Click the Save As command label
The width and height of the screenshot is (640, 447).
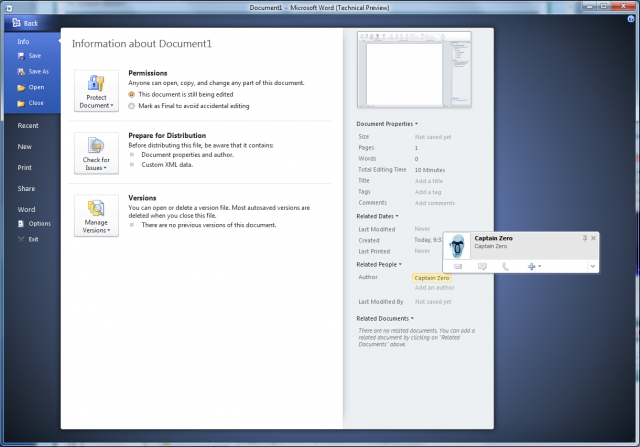point(39,71)
